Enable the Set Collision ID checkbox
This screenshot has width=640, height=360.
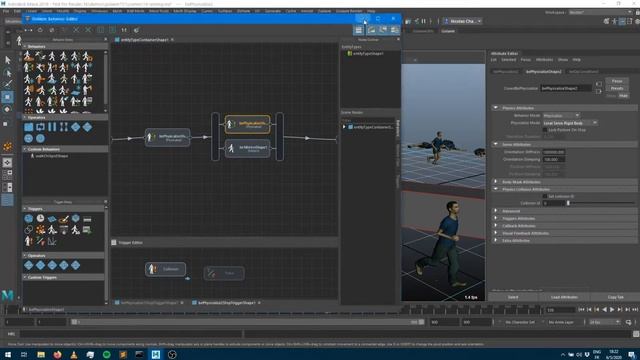point(545,196)
